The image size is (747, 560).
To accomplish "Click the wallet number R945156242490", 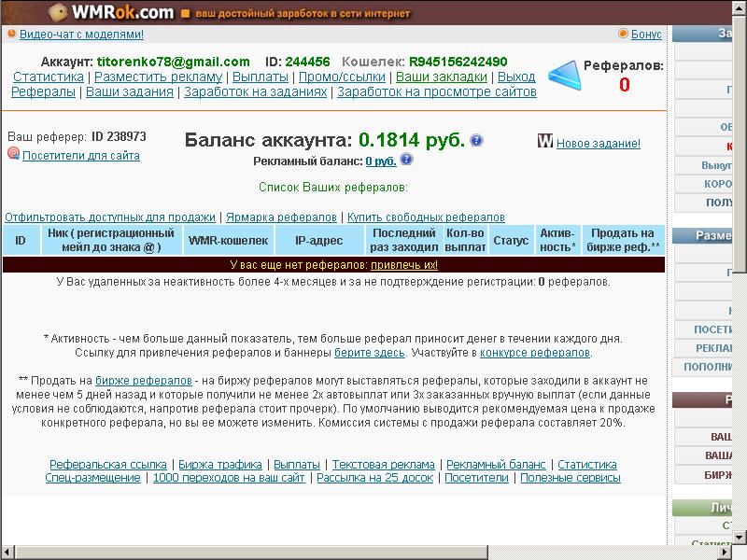I will pos(458,62).
